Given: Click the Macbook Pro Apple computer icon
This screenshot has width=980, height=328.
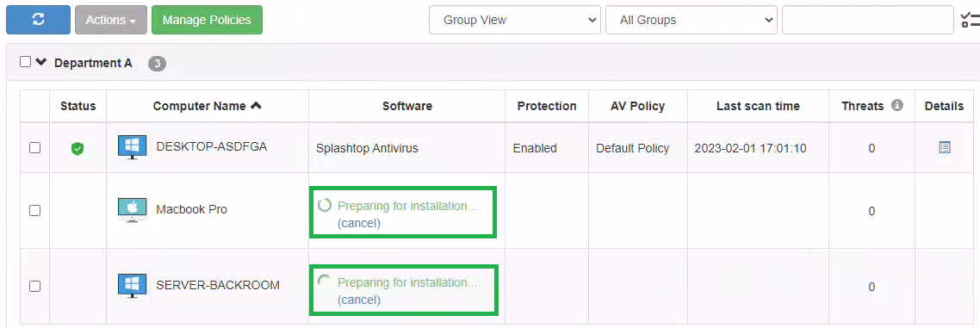Looking at the screenshot, I should click(x=133, y=210).
